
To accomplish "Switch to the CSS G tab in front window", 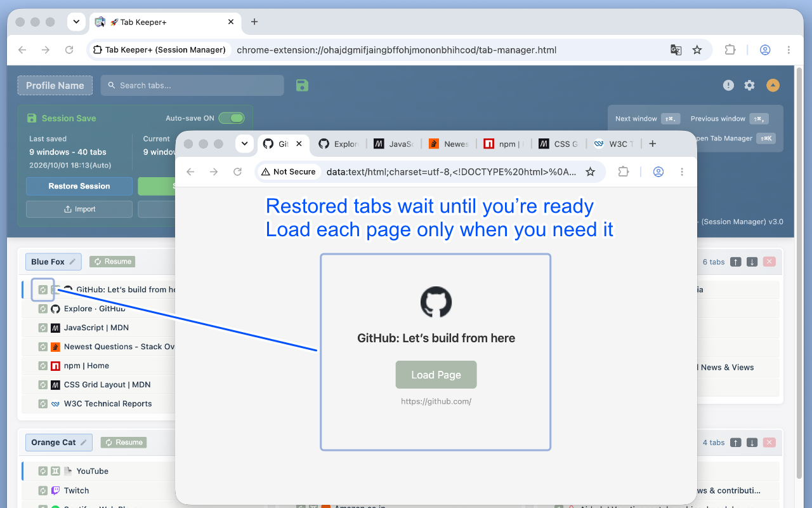I will 558,144.
